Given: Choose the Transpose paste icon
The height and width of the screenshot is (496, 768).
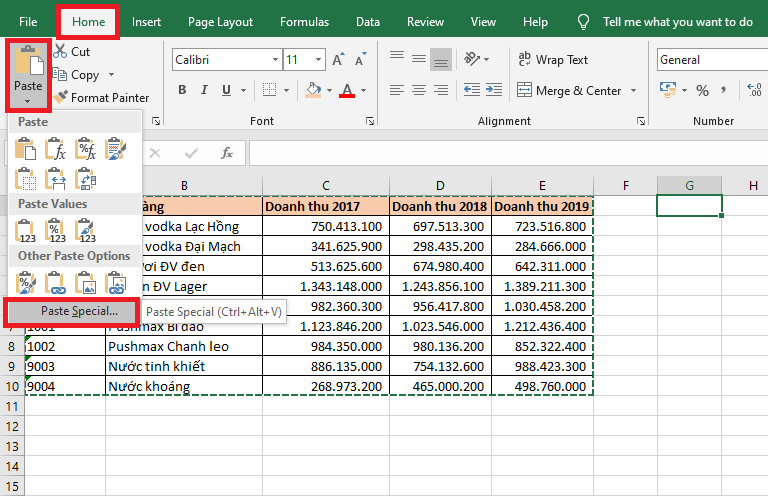Looking at the screenshot, I should 86,178.
